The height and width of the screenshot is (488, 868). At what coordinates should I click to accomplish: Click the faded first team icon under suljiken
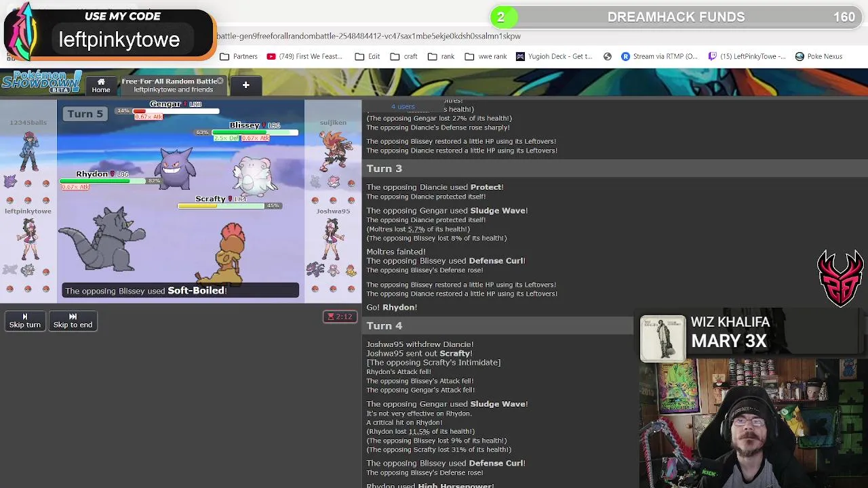(x=316, y=182)
